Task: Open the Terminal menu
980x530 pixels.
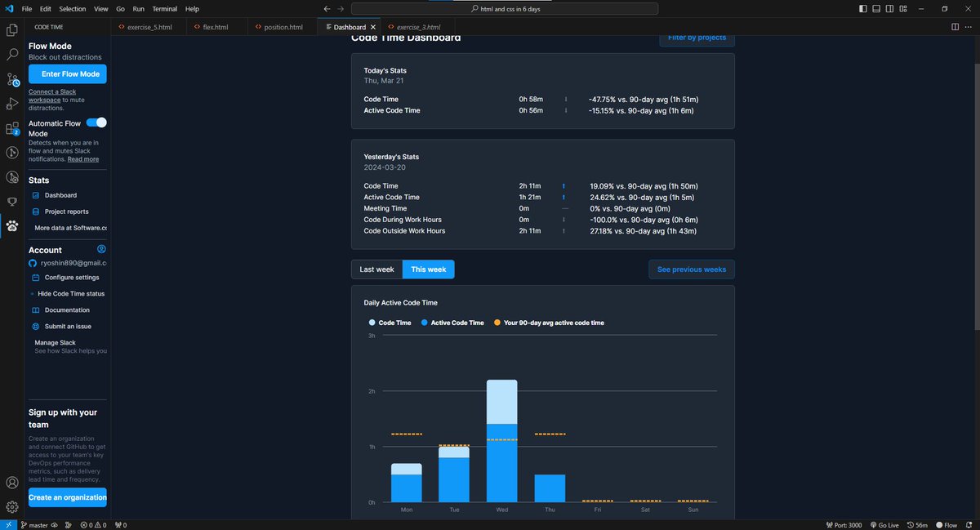Action: click(164, 9)
